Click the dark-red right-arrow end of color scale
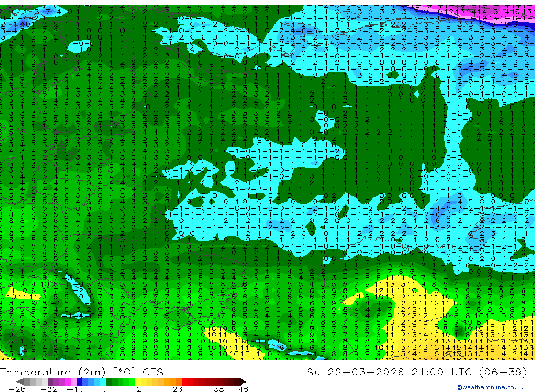 coord(242,381)
